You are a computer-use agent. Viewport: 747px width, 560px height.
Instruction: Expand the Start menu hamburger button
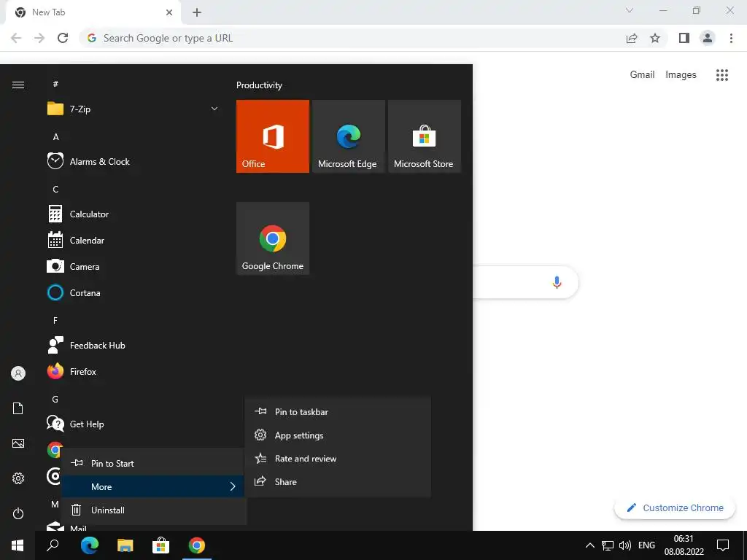(x=18, y=85)
